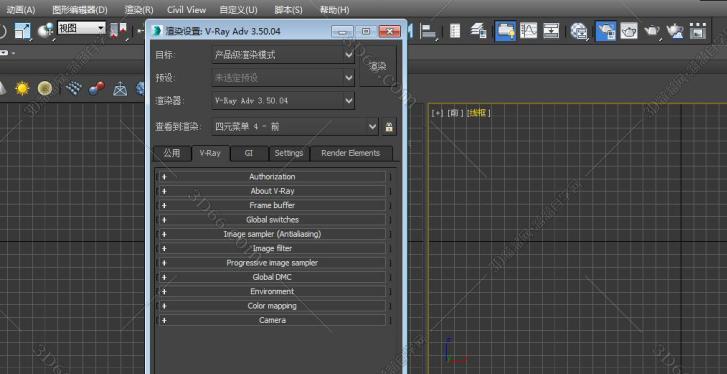
Task: Open the Rendered Frame Window icon
Action: click(x=629, y=31)
